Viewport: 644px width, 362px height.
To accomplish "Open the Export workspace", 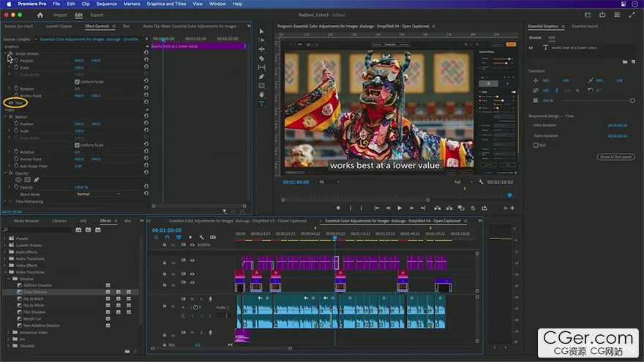I will 97,15.
